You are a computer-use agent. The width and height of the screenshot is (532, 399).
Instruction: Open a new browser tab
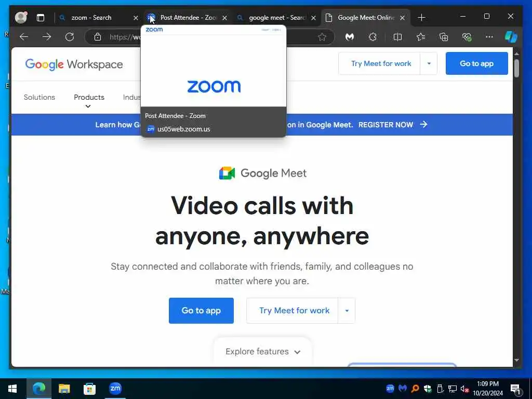421,18
